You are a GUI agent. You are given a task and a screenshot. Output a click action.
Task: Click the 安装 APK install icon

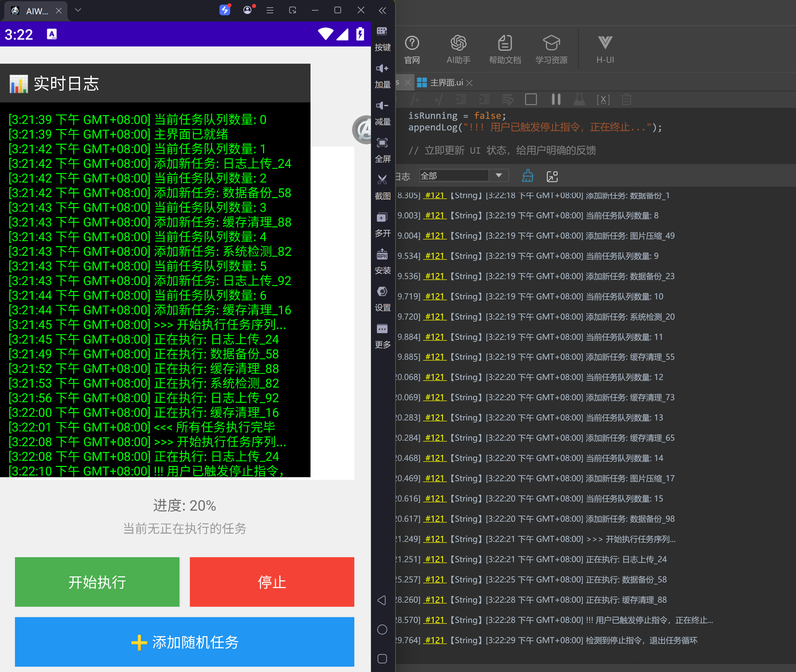[382, 254]
